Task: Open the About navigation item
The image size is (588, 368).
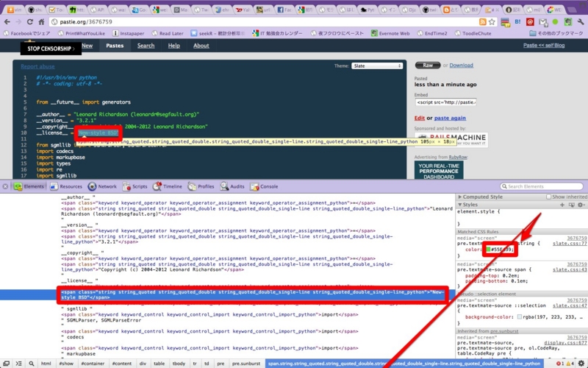Action: pyautogui.click(x=201, y=46)
